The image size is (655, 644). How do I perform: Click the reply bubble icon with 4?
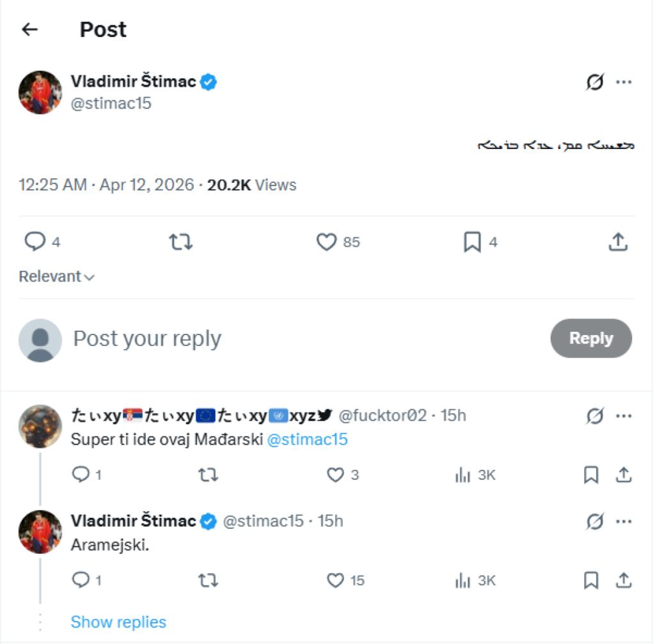[35, 242]
